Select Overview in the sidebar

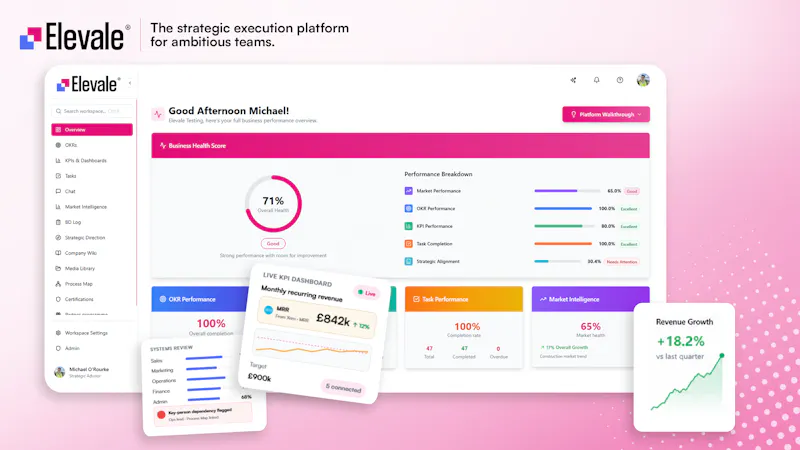[92, 130]
